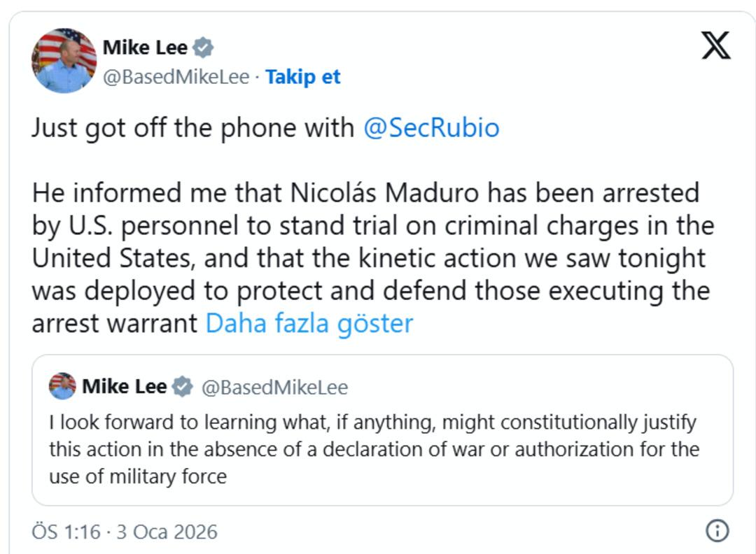
Task: Open the X logo in the tweet corner
Action: click(x=715, y=46)
